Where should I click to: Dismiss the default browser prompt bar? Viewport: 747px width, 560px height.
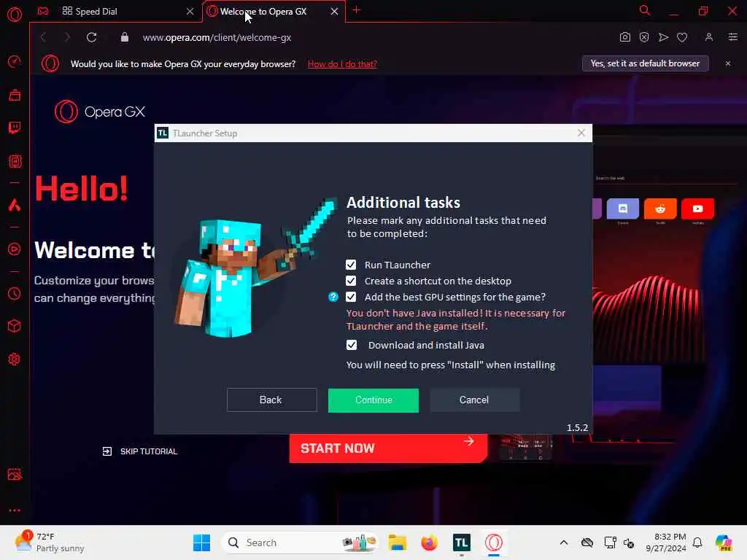pyautogui.click(x=727, y=63)
